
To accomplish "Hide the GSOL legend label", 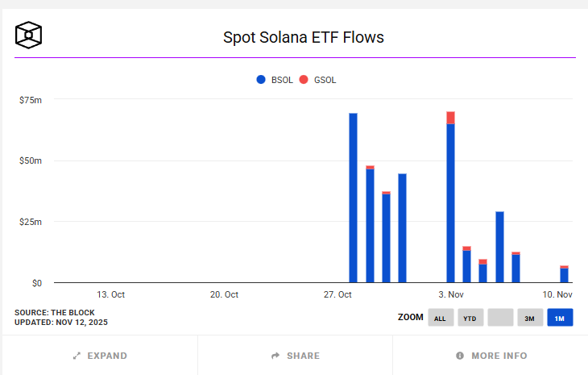I will 325,80.
